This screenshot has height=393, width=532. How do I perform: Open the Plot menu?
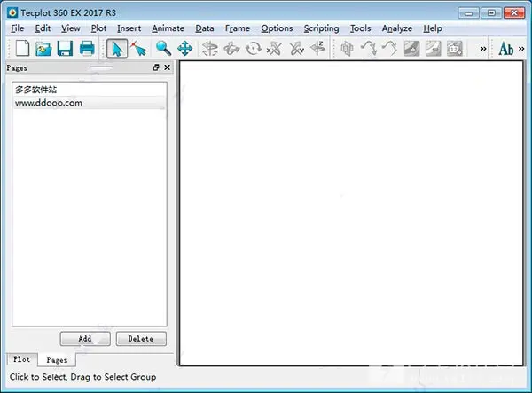[x=98, y=28]
